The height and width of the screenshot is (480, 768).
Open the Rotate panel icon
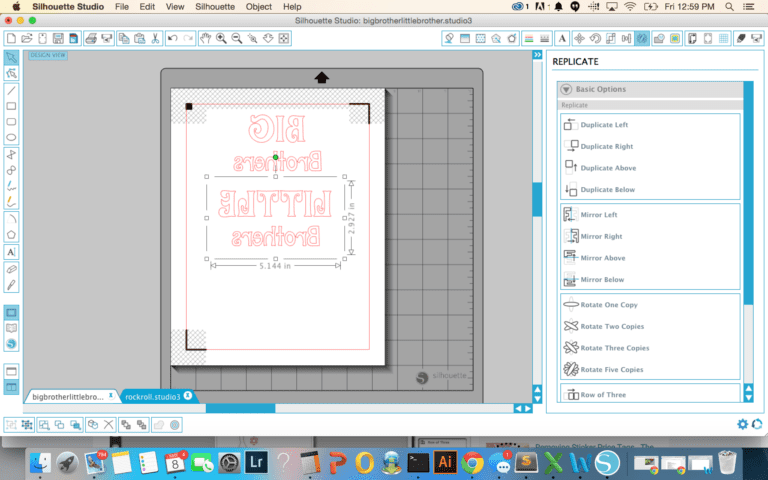(595, 38)
